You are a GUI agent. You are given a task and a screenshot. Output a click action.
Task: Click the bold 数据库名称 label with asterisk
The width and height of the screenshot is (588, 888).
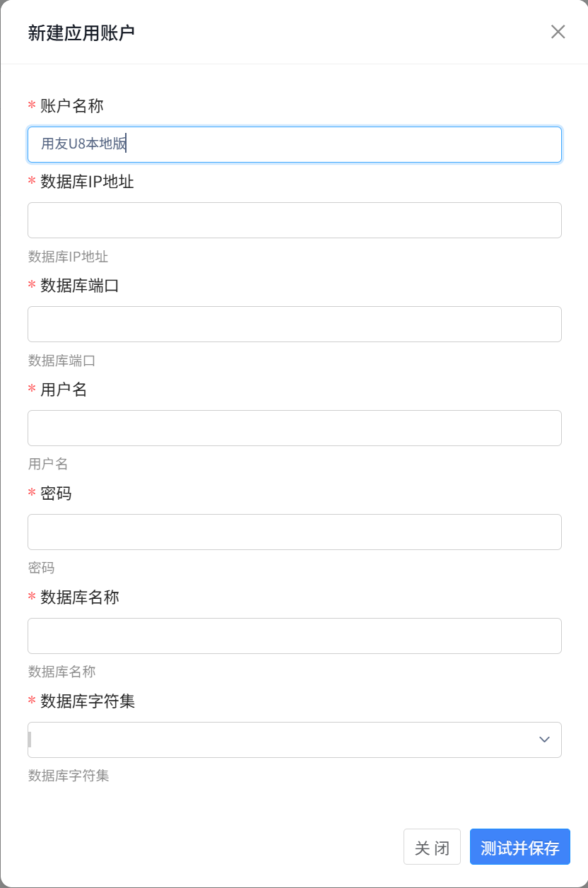coord(73,597)
